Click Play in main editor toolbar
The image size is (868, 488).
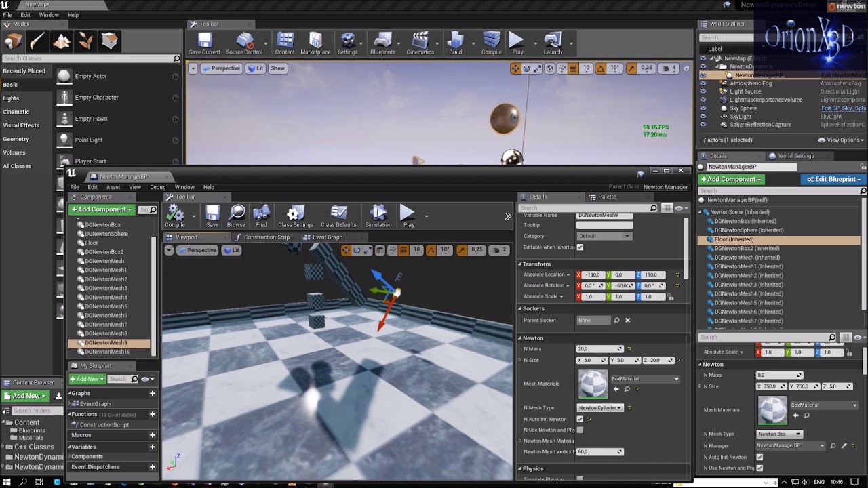point(517,44)
